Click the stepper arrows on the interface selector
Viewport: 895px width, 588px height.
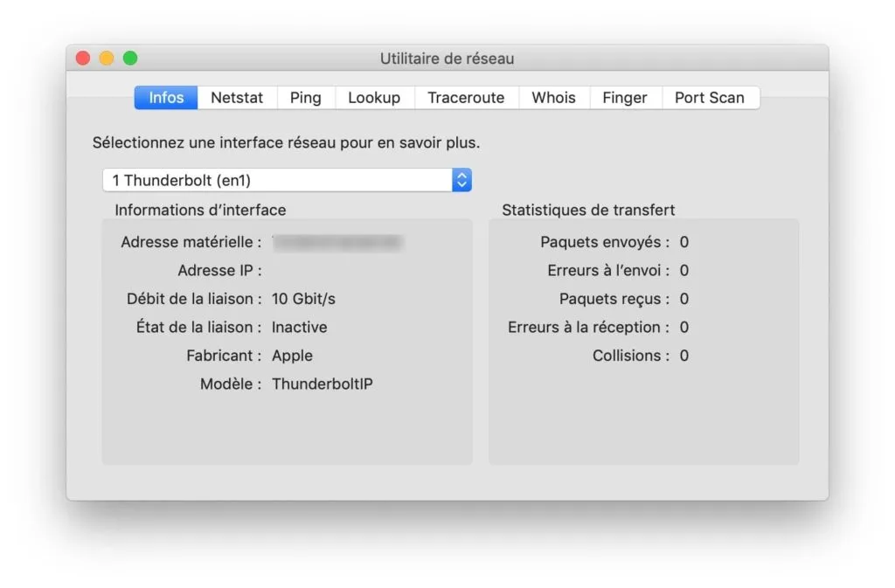pyautogui.click(x=462, y=179)
